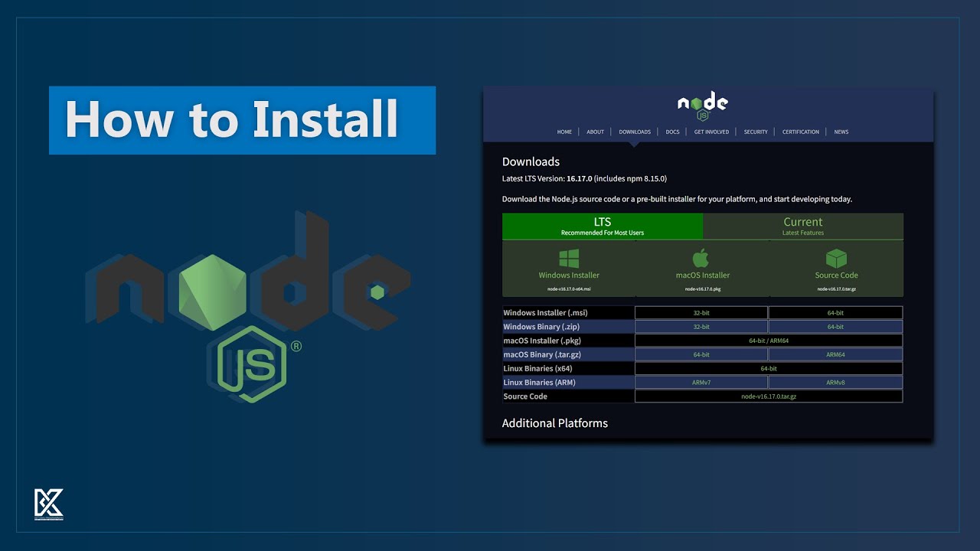Click the 'Downloads' page heading
This screenshot has height=551, width=980.
(531, 161)
